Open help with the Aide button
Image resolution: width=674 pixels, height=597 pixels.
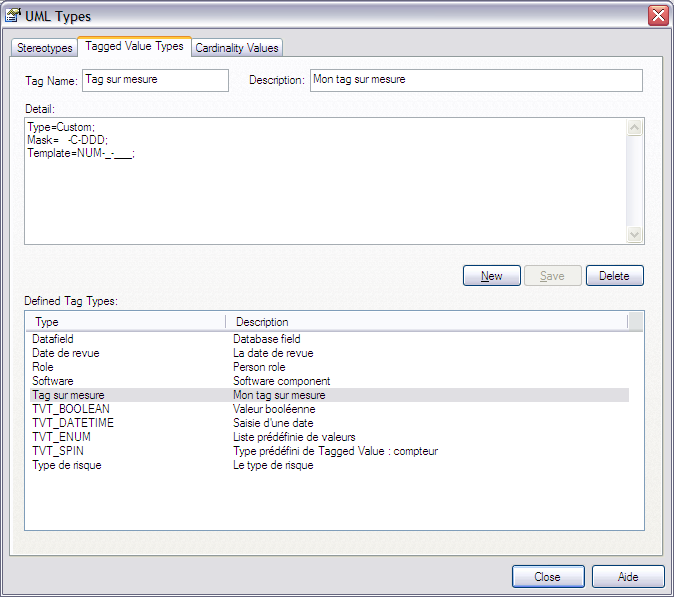(x=628, y=577)
